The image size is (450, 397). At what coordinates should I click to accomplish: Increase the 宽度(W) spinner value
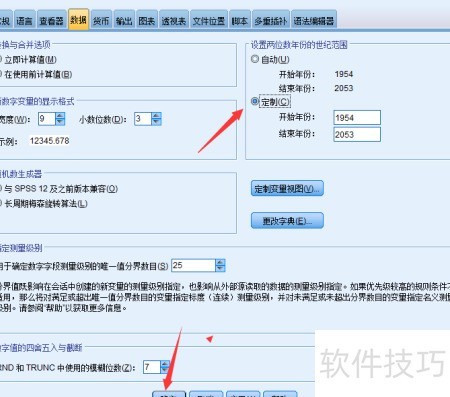[x=60, y=116]
